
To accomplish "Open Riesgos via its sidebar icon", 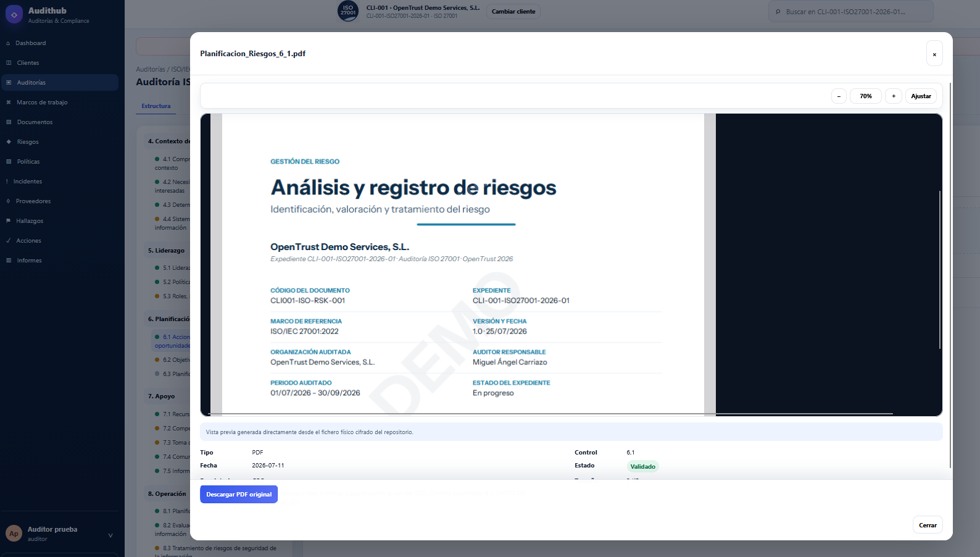I will click(9, 142).
